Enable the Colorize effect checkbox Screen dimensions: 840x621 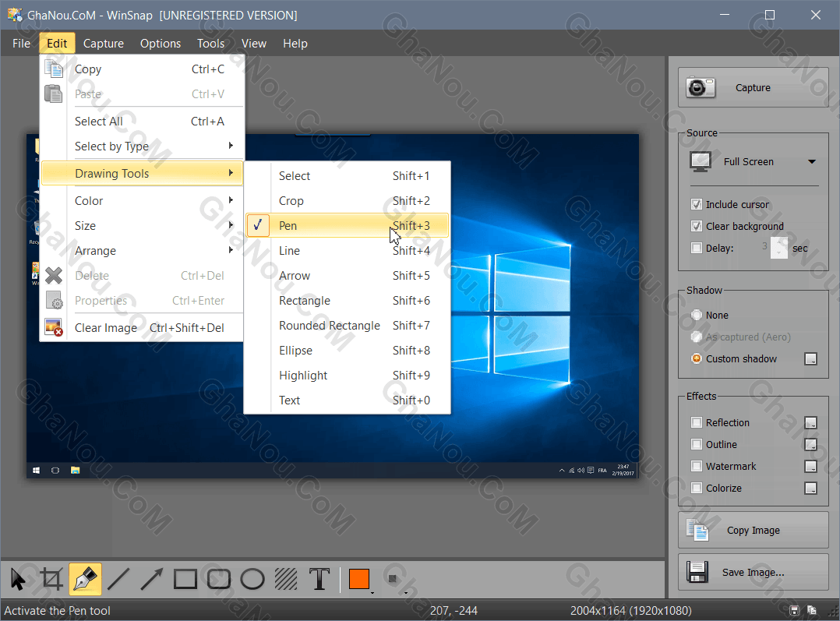[697, 488]
